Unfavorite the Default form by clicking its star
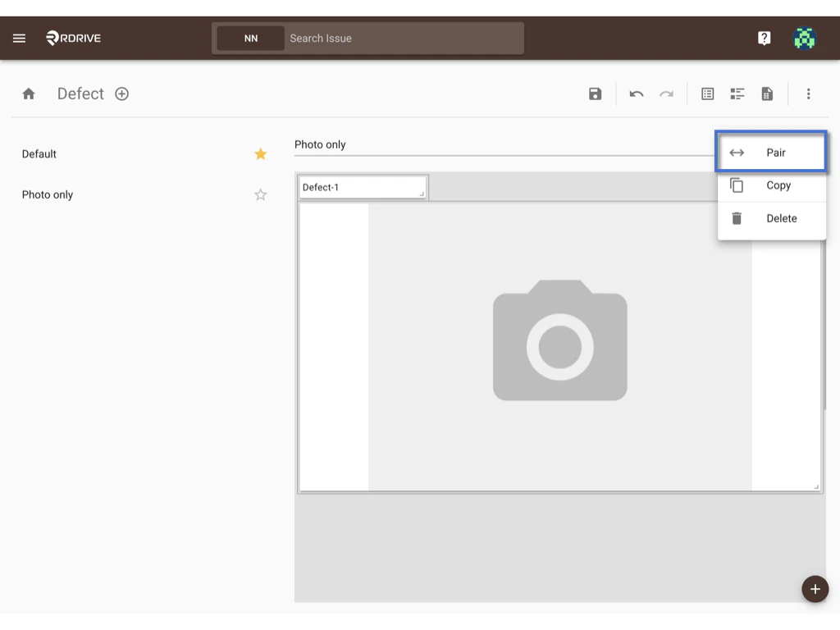Screen dimensions: 840x630 260,153
